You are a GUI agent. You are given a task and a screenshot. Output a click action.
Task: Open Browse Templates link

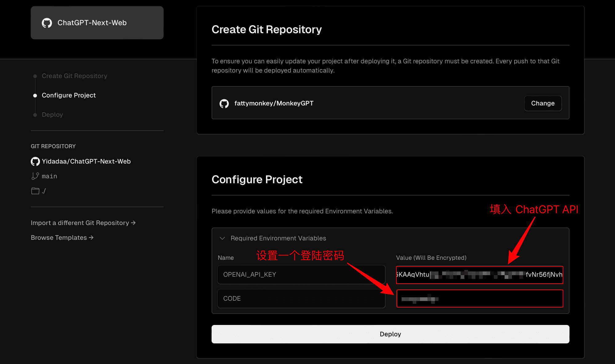pyautogui.click(x=62, y=238)
